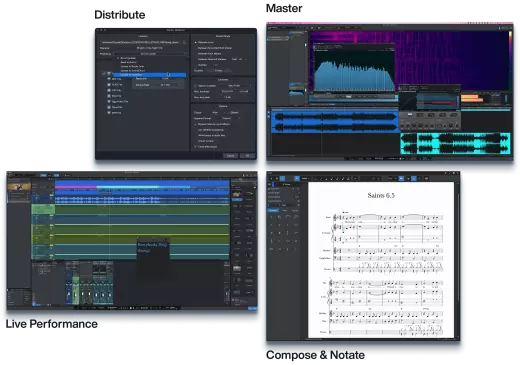Toggle 'Use realtime processing' checkbox

196,130
